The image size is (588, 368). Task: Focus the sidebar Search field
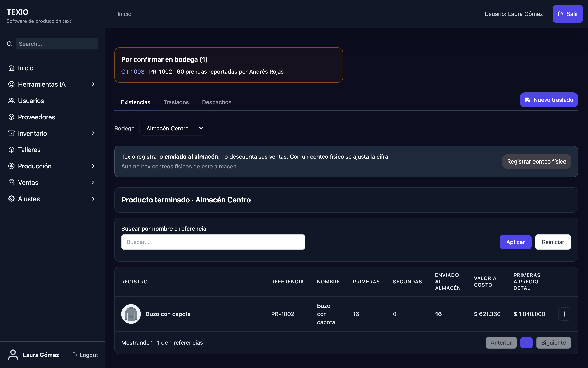tap(57, 44)
